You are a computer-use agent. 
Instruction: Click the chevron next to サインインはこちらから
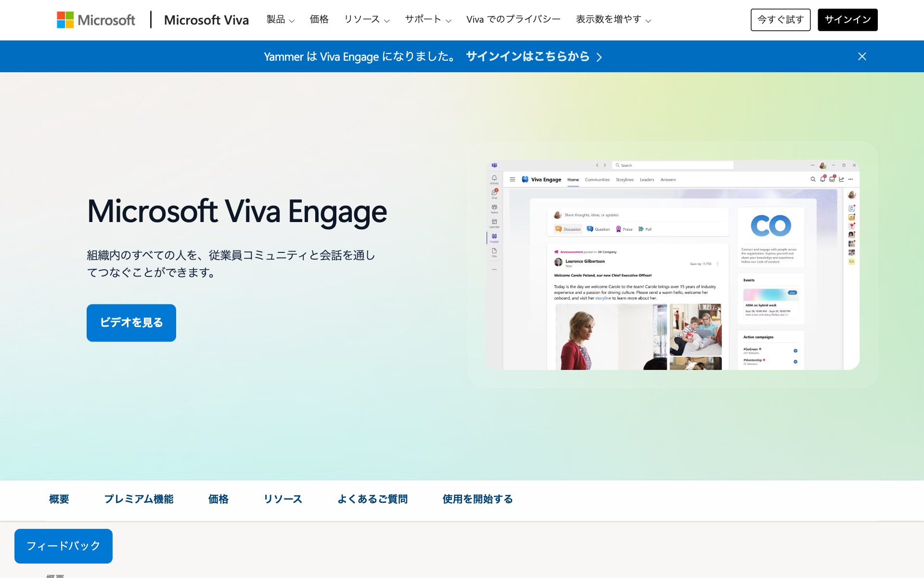599,57
